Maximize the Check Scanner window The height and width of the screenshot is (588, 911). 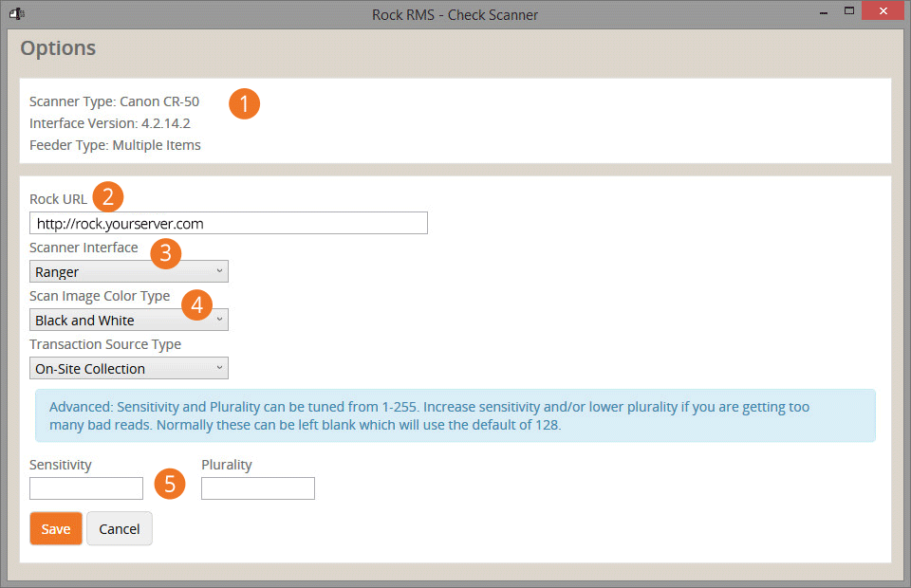point(849,10)
